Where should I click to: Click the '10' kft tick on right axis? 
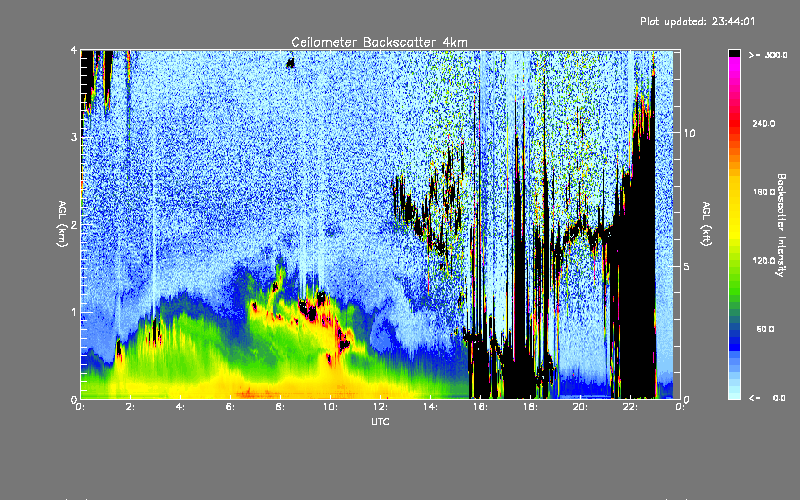point(689,133)
